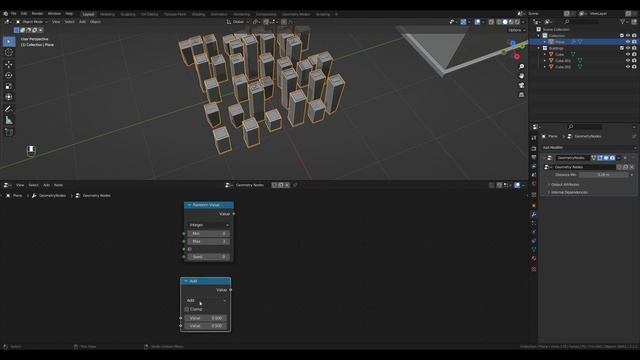Screen dimensions: 640x360
Task: Adjust the Distance Min value field
Action: pos(603,175)
